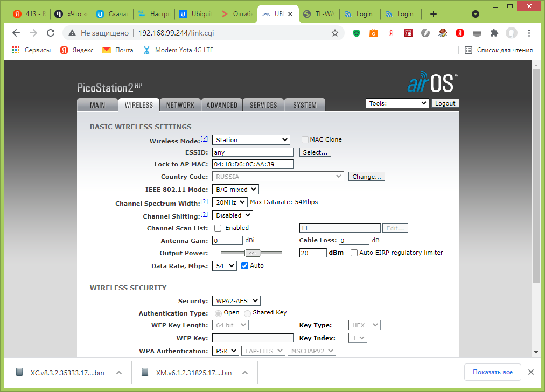Click the ESSID Select... button

[315, 152]
